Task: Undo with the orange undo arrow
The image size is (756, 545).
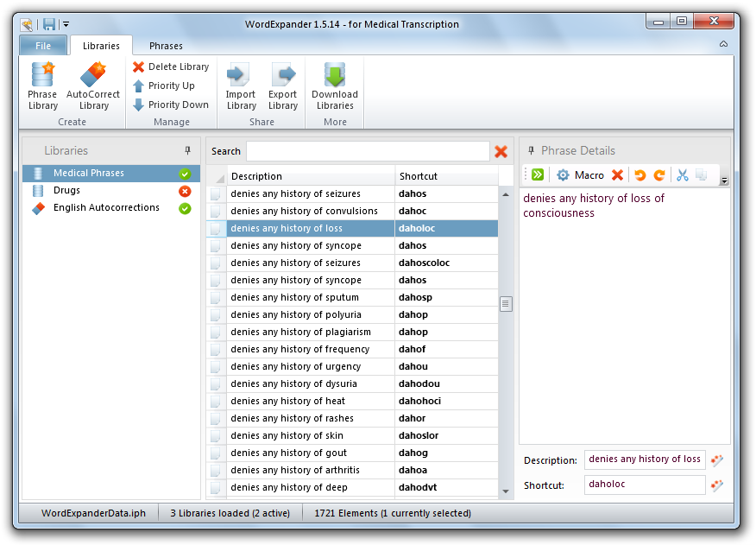Action: (x=640, y=174)
